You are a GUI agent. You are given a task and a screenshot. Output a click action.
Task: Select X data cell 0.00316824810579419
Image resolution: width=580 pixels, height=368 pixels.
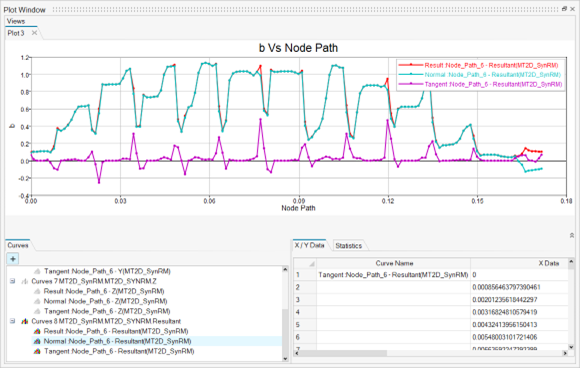point(519,312)
